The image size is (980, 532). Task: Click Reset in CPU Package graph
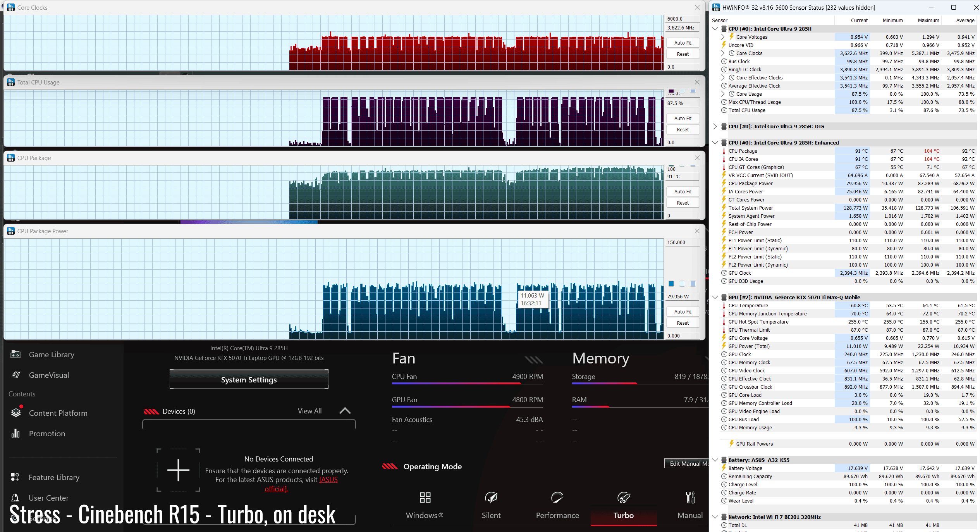[x=683, y=203]
